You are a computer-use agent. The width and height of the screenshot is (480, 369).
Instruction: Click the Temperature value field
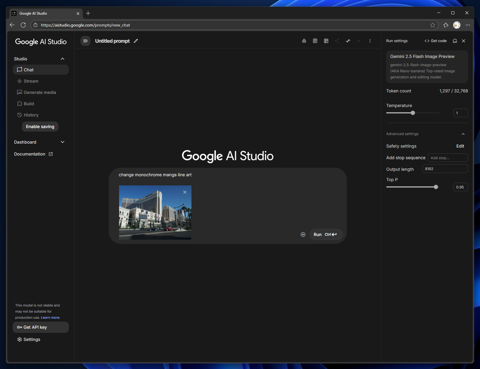click(460, 113)
